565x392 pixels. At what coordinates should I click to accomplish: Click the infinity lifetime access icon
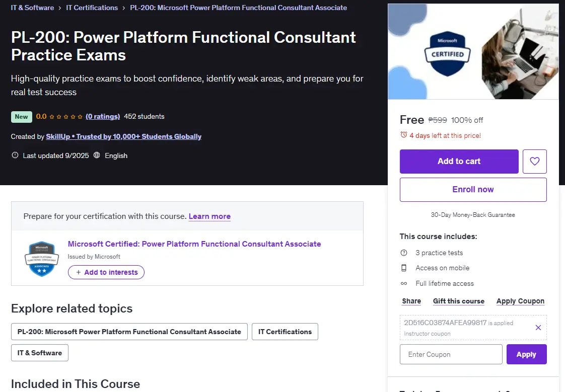[403, 283]
